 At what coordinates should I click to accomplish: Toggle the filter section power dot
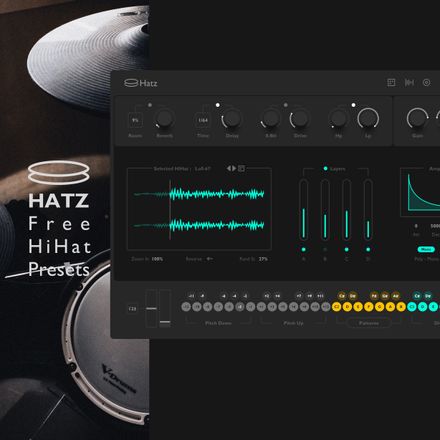coord(353,105)
